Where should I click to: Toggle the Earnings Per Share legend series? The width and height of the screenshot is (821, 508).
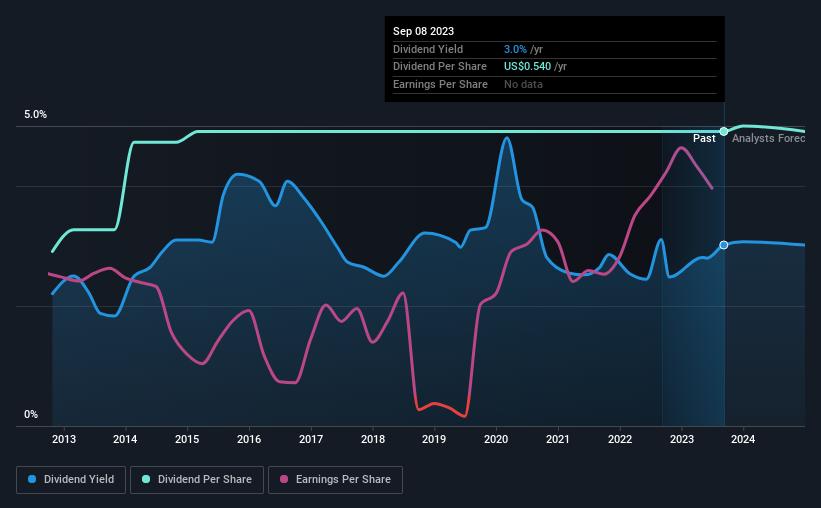[x=336, y=480]
